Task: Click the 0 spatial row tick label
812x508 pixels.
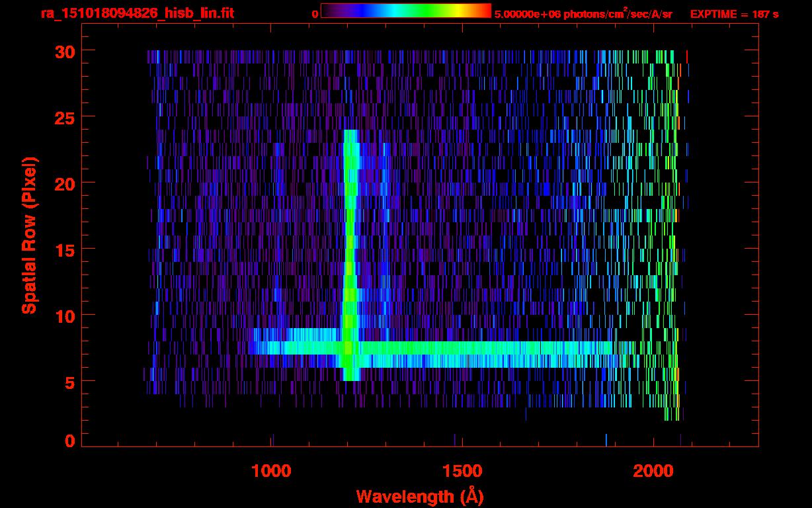Action: [69, 441]
